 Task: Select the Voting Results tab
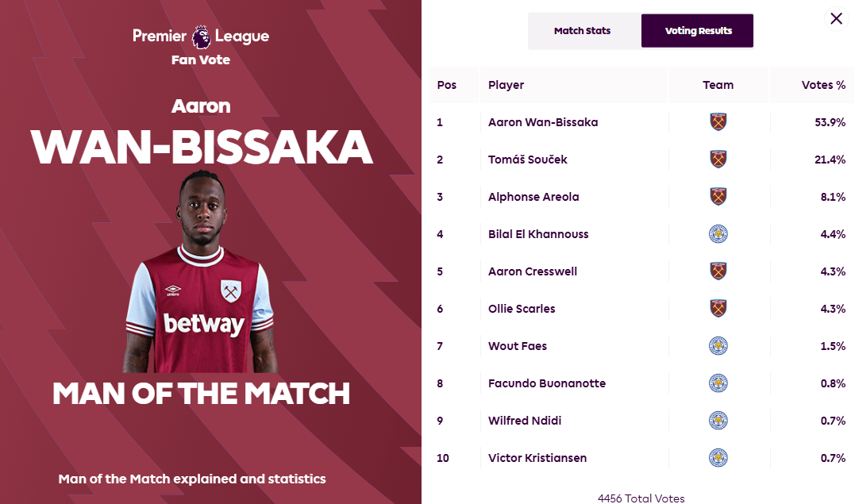(x=698, y=31)
